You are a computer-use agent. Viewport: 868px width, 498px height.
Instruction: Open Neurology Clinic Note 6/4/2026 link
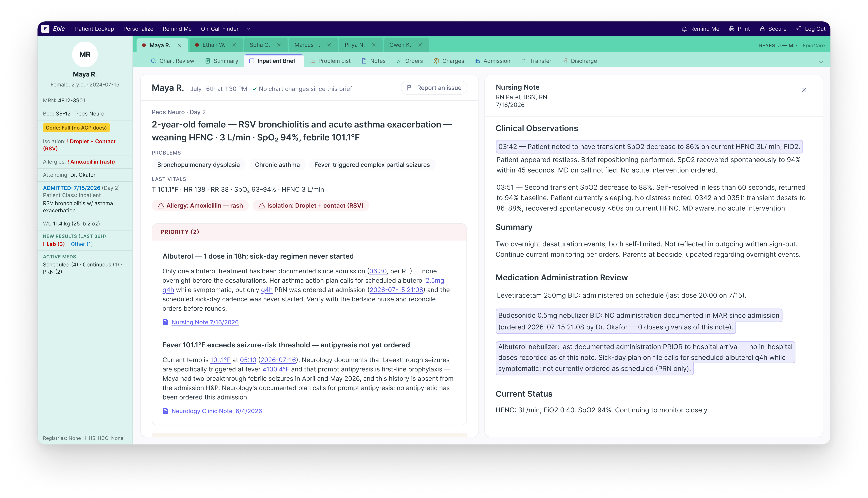tap(217, 411)
